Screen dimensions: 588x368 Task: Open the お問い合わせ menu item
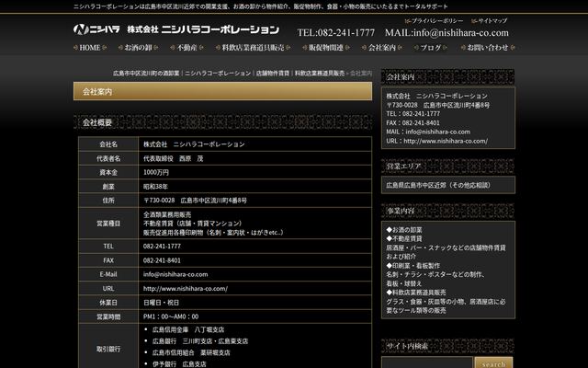[x=488, y=48]
